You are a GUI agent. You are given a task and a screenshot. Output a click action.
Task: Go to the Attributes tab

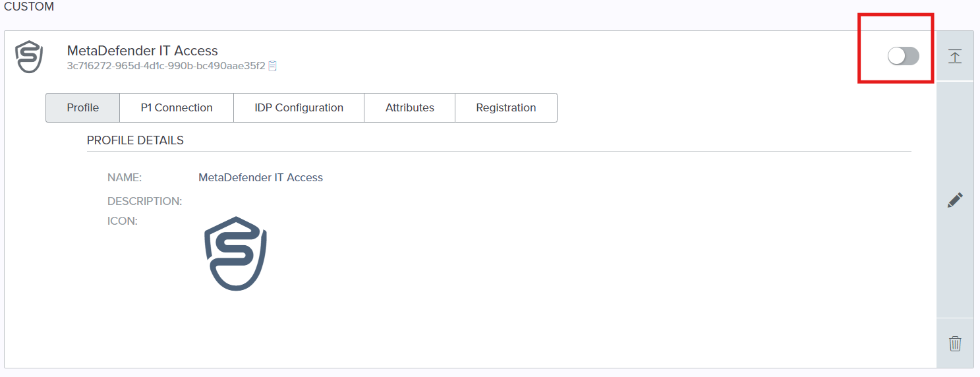point(410,107)
